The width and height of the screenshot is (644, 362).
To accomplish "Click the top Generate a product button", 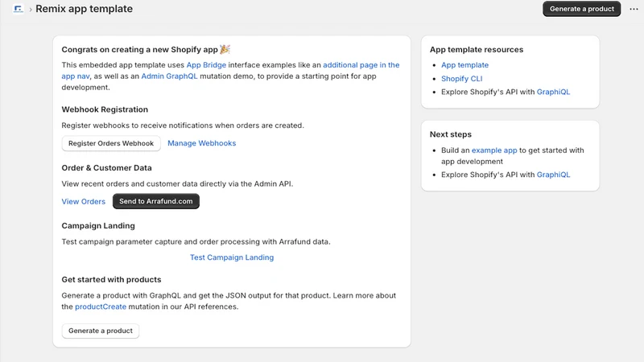I will 581,9.
